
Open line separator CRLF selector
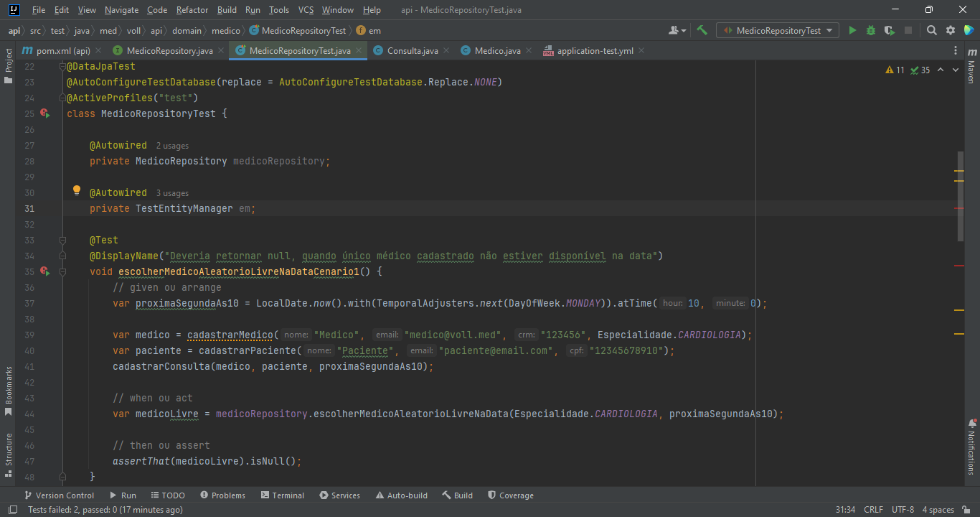[x=873, y=510]
